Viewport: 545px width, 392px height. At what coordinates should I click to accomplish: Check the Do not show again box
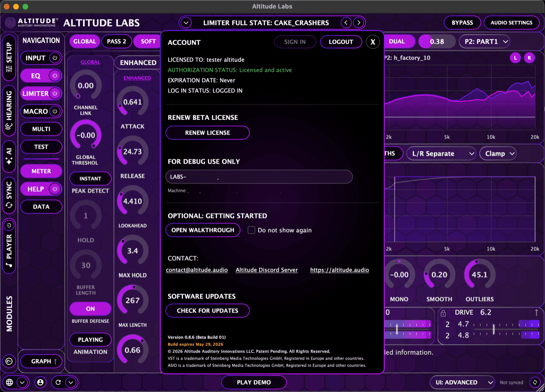coord(251,230)
